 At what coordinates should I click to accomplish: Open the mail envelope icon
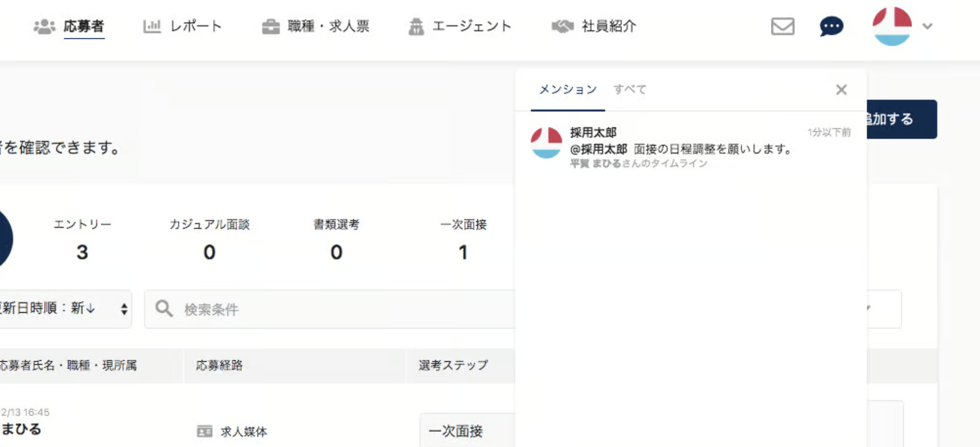[x=782, y=26]
